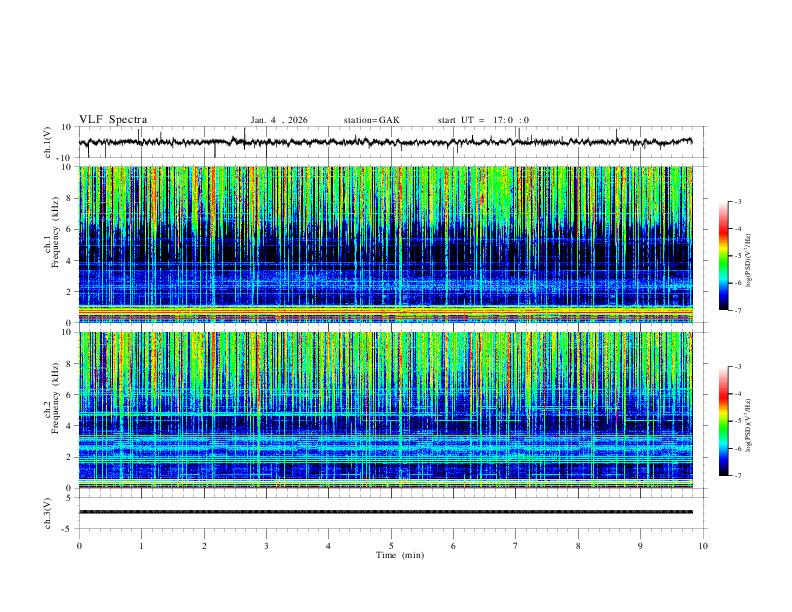Select the date text "Jan. 4 , 2026"
Screen dimensions: 792x612
[x=279, y=120]
